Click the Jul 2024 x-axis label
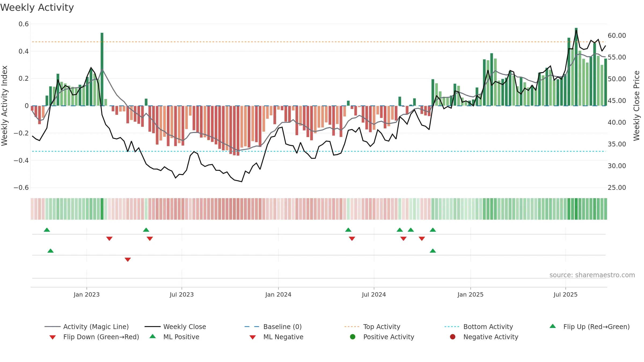 click(x=374, y=294)
